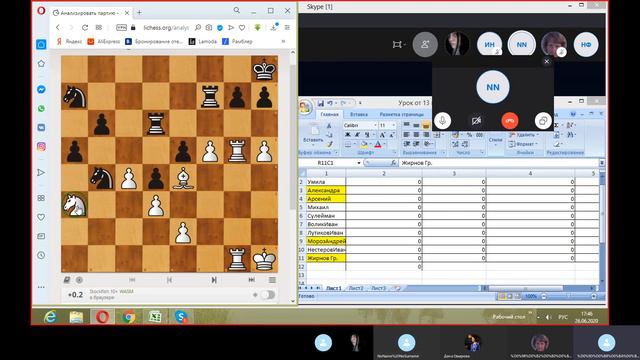Toggle video camera in Skype call
Screen dimensions: 640x360
coord(476,121)
